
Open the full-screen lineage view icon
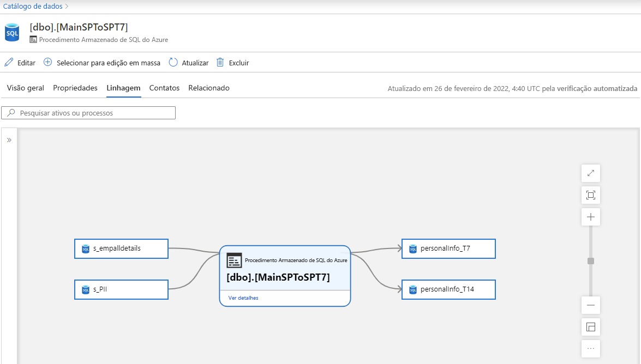click(x=590, y=173)
